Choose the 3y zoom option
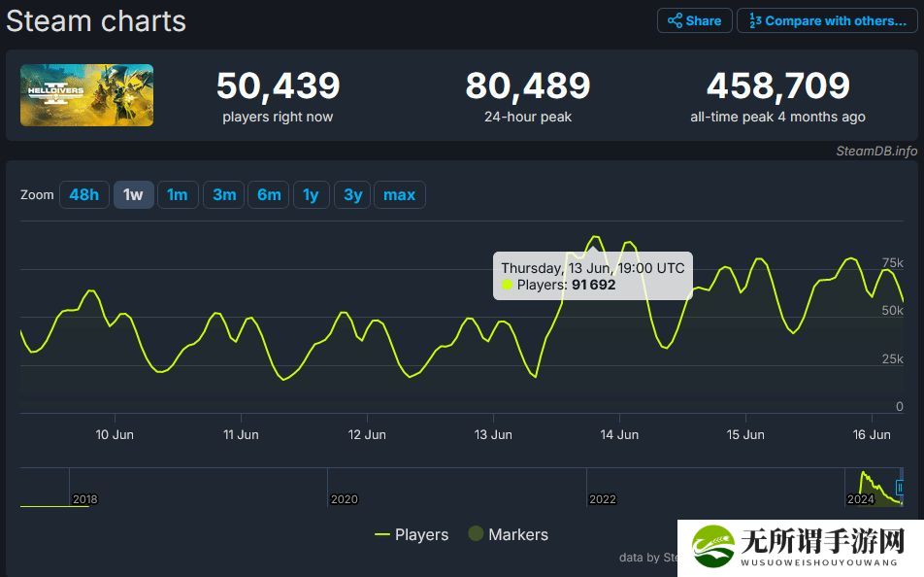 352,194
